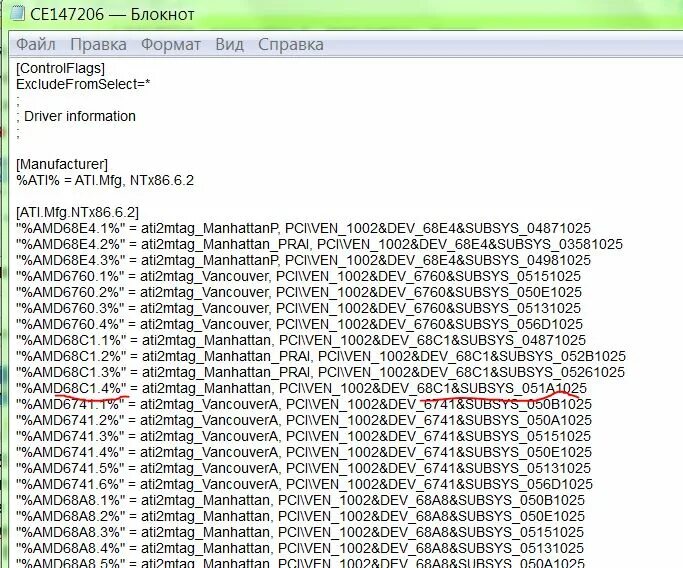Viewport: 683px width, 568px height.
Task: Click SUBSYS_051A1025 in the 68C1.4 line
Action: tap(524, 388)
